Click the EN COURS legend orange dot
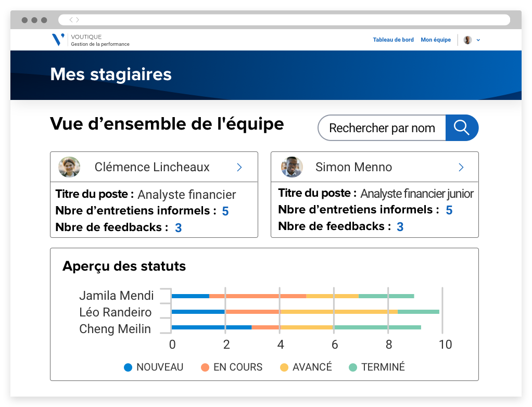This screenshot has width=532, height=407. point(205,367)
